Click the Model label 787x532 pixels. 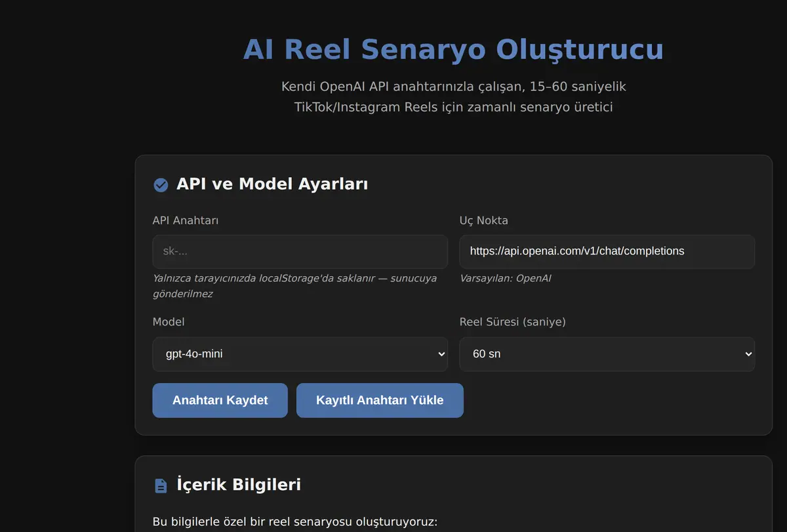point(169,322)
